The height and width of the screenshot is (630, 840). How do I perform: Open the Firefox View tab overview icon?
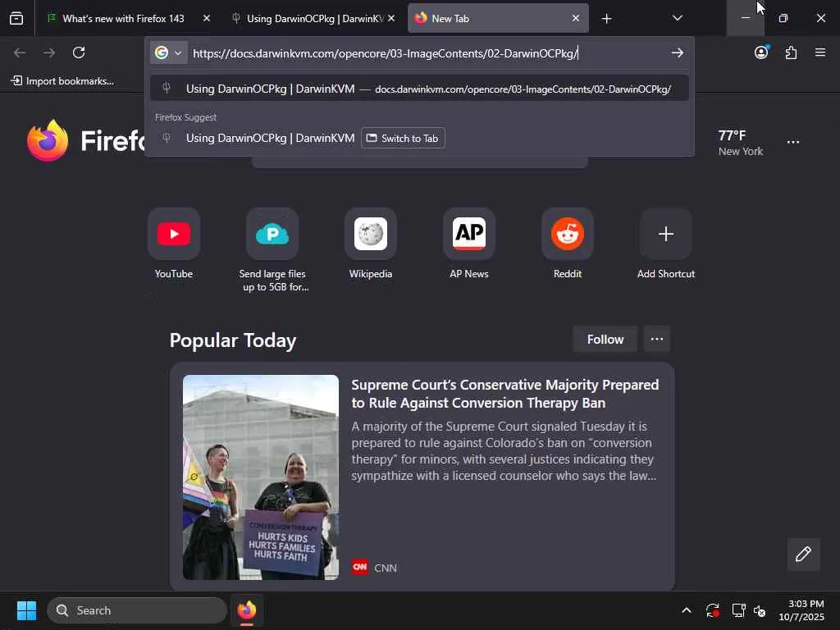coord(16,19)
